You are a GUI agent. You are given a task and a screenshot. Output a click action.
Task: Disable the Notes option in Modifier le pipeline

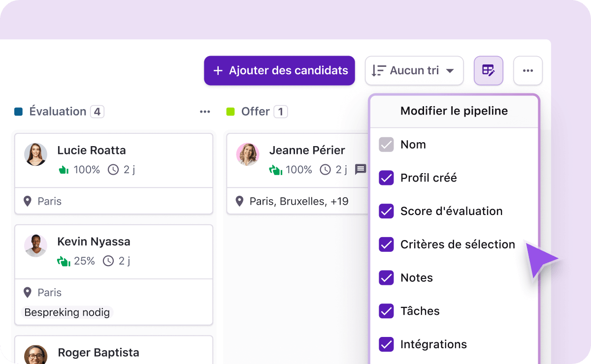(x=387, y=277)
